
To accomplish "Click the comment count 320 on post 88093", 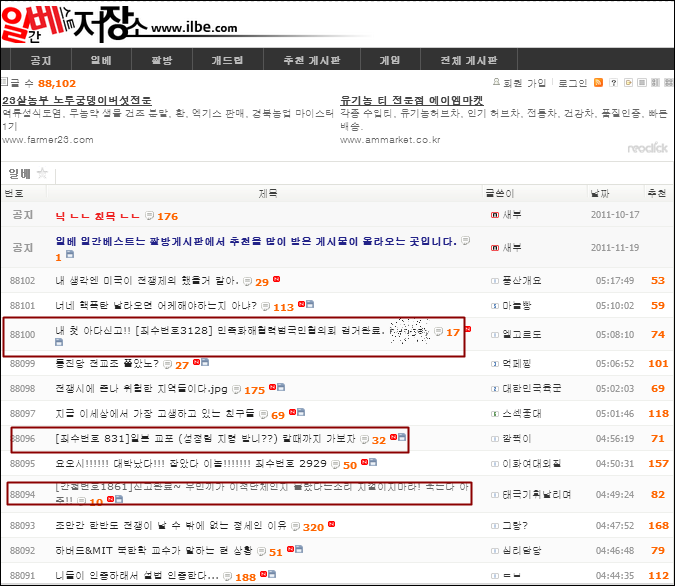I will (313, 527).
